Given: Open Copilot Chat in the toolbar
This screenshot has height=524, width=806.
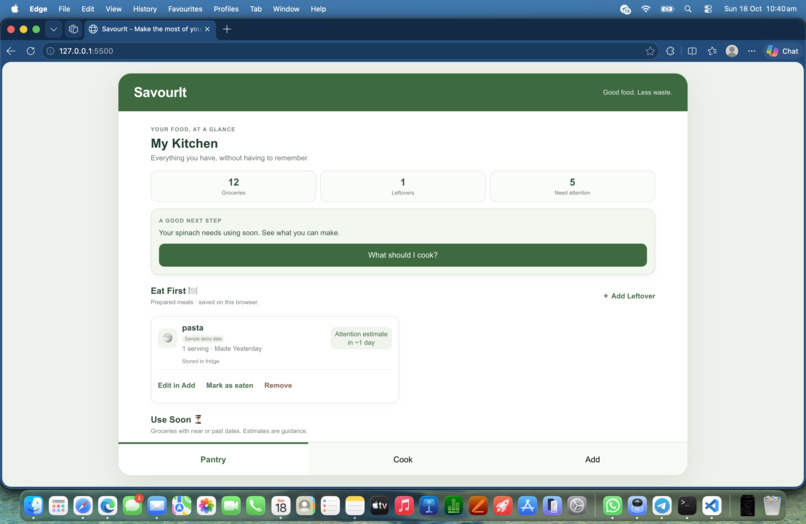Looking at the screenshot, I should pos(782,51).
